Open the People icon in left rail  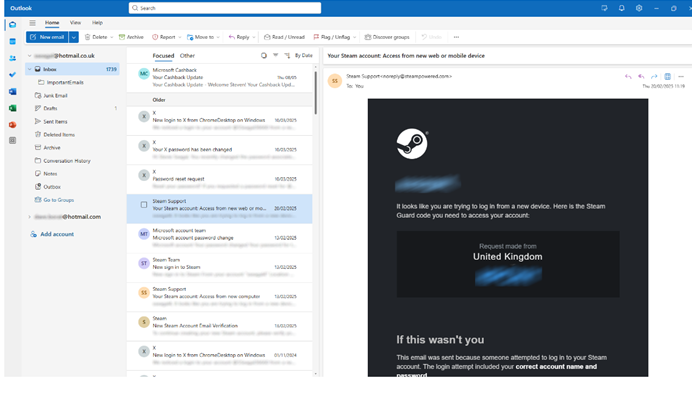tap(12, 58)
